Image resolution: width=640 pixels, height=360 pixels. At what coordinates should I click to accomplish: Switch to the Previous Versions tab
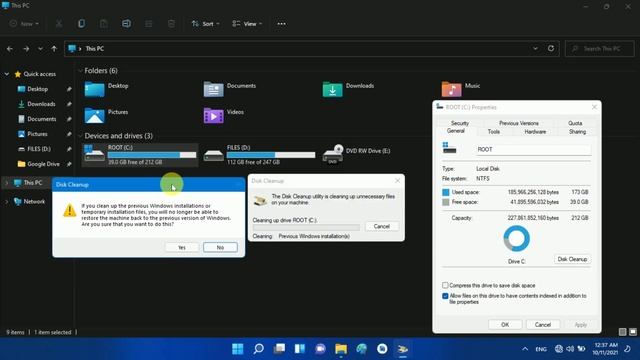click(x=518, y=123)
